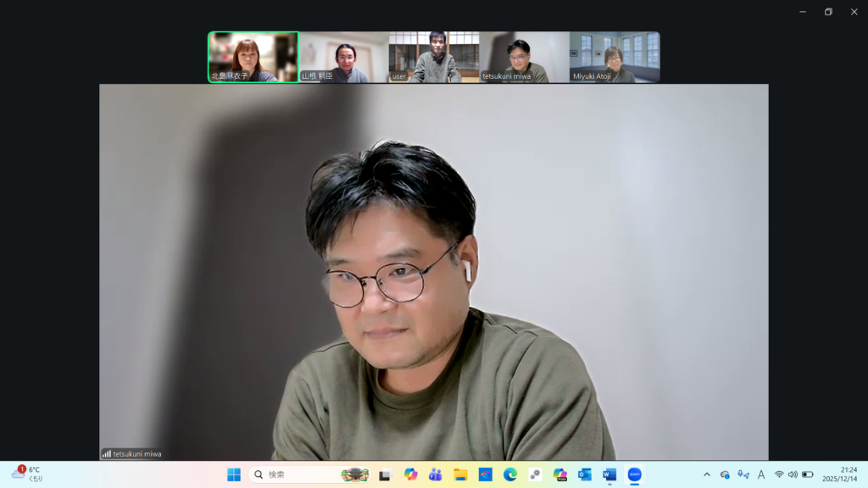The height and width of the screenshot is (488, 868).
Task: Launch Microsoft Word from the taskbar
Action: tap(609, 474)
